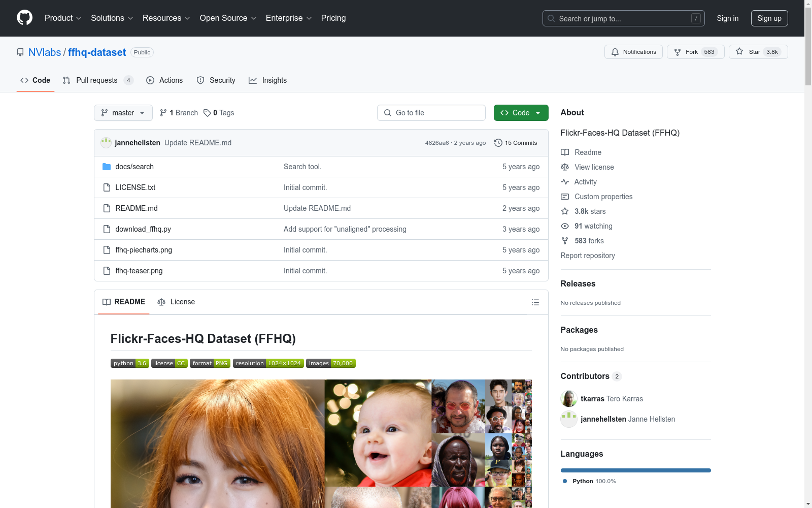Click the python 3.6 badge
The height and width of the screenshot is (508, 812).
[130, 363]
